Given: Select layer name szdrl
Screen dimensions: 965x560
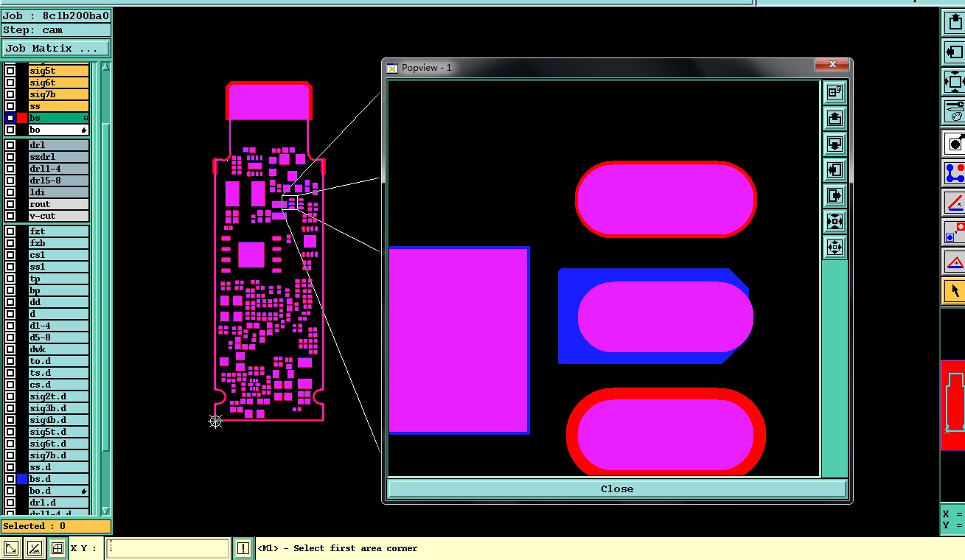Looking at the screenshot, I should 59,157.
